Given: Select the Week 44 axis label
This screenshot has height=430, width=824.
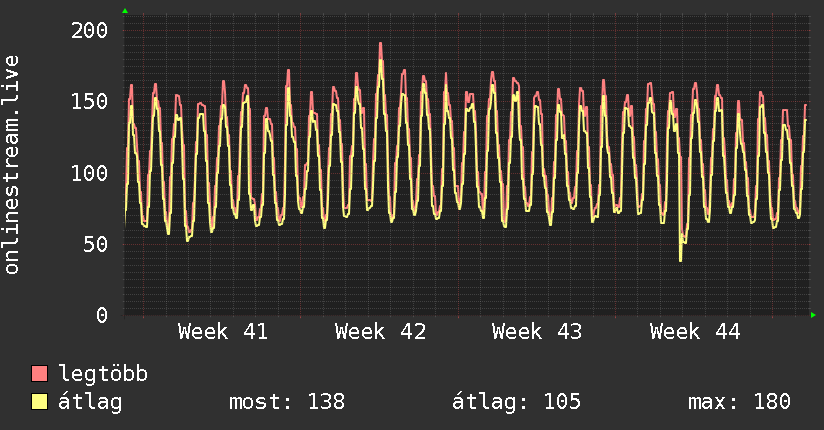Looking at the screenshot, I should pos(695,332).
